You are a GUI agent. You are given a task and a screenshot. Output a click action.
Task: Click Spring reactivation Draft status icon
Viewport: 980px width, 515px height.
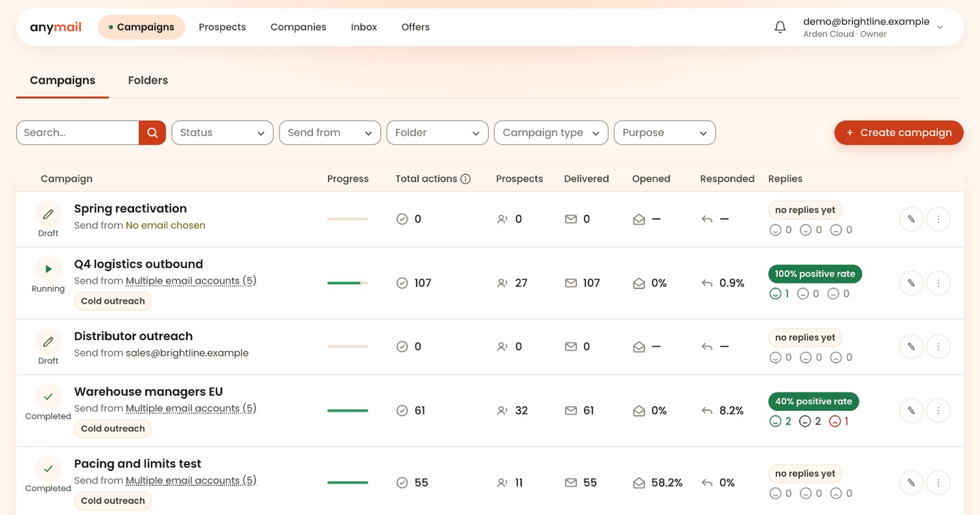click(x=48, y=214)
